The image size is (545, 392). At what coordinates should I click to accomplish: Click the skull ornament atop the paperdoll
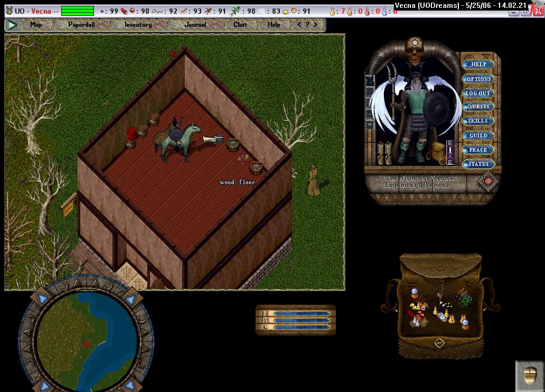click(415, 51)
